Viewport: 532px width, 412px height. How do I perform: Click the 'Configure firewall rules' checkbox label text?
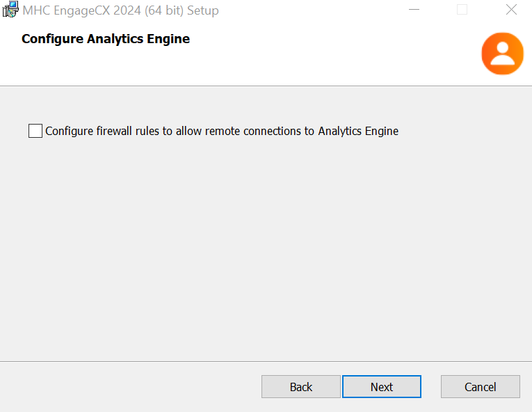coord(222,131)
